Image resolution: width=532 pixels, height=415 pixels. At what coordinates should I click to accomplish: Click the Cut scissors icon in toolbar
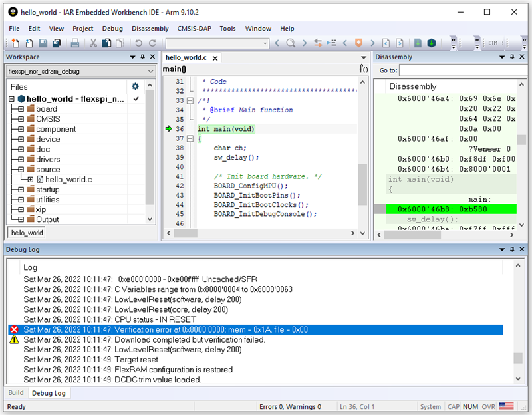(94, 43)
